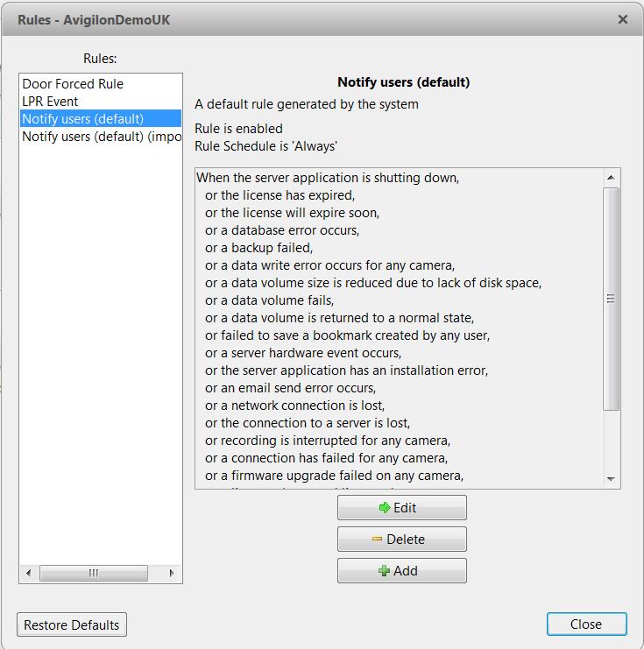Click the line 'or a backup failed,'
644x649 pixels.
[x=258, y=248]
